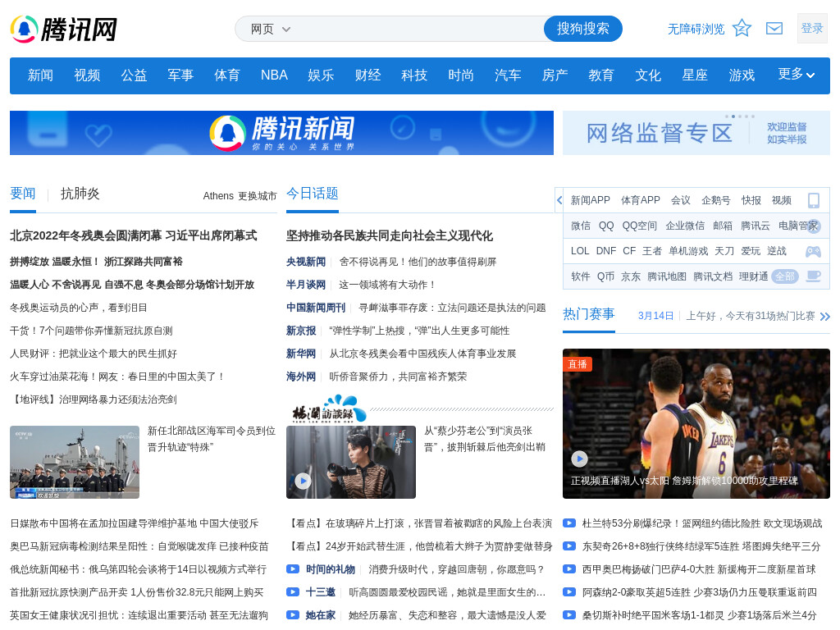Open 财经 in navigation bar

(368, 75)
